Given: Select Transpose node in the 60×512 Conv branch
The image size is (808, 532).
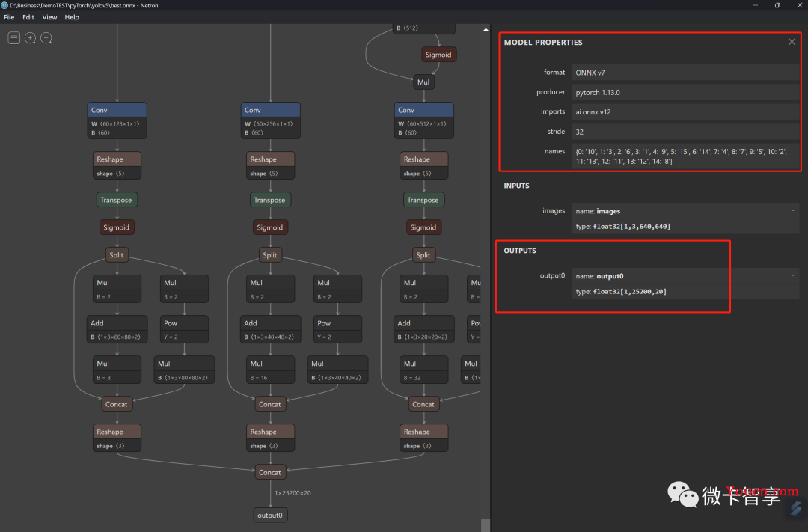Looking at the screenshot, I should point(423,200).
